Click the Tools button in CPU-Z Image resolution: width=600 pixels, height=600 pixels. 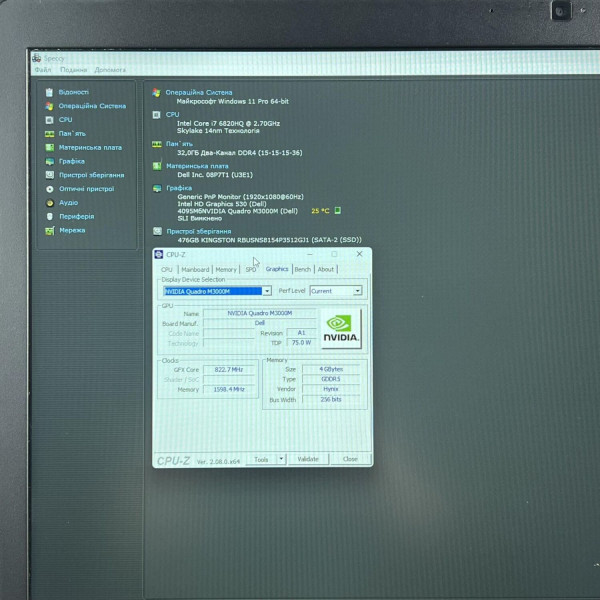(x=261, y=459)
